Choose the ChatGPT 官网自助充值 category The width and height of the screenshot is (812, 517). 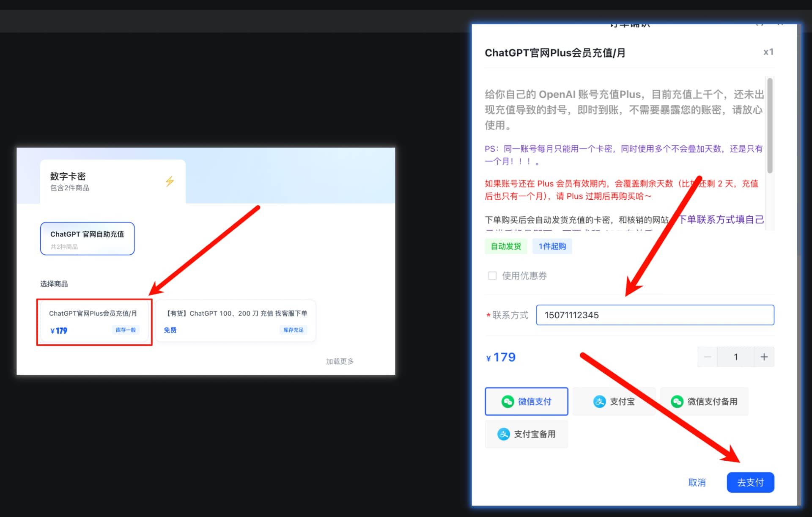tap(88, 239)
